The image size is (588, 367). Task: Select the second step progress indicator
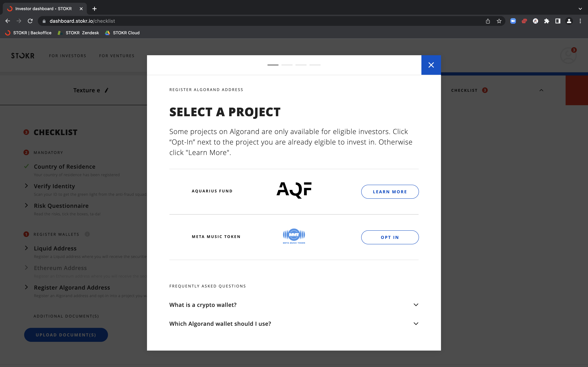(x=287, y=65)
